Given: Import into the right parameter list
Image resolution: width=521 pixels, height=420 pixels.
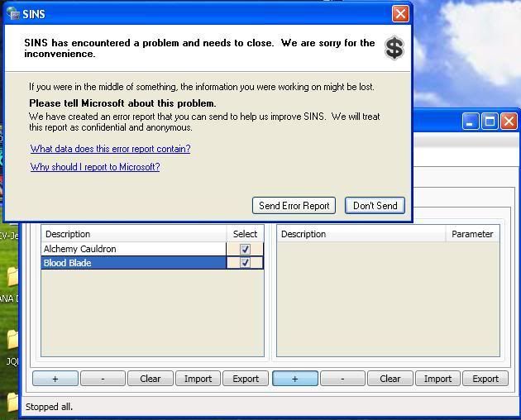Looking at the screenshot, I should click(437, 379).
